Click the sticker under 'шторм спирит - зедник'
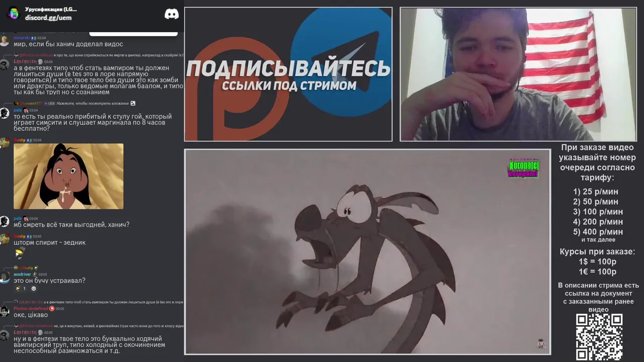The width and height of the screenshot is (644, 362). (x=20, y=253)
